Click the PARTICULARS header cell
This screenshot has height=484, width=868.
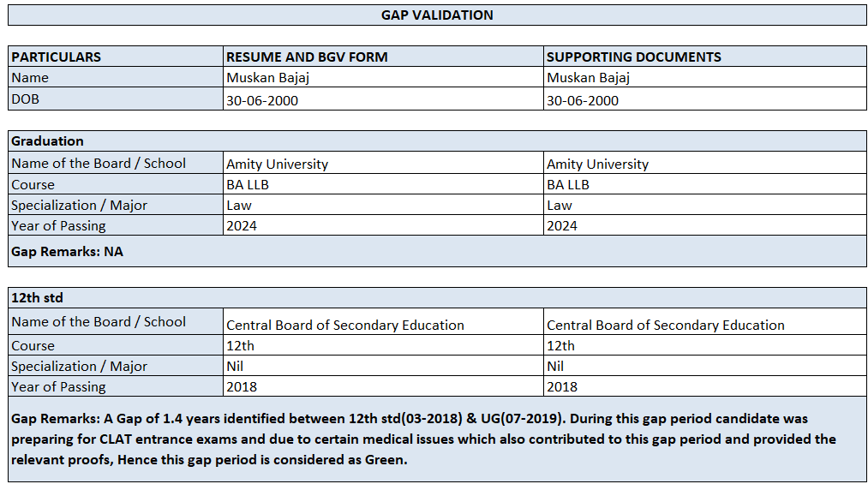pyautogui.click(x=116, y=57)
